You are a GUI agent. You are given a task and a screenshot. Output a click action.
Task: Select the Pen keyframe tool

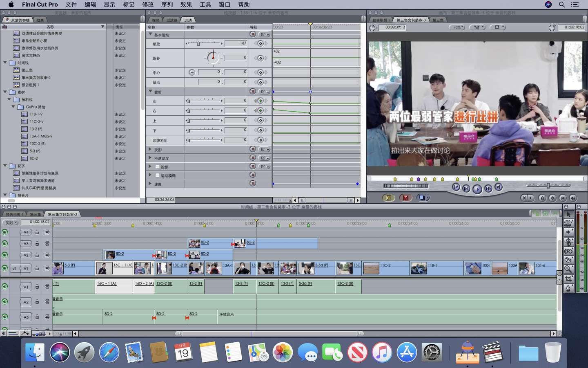click(x=568, y=288)
